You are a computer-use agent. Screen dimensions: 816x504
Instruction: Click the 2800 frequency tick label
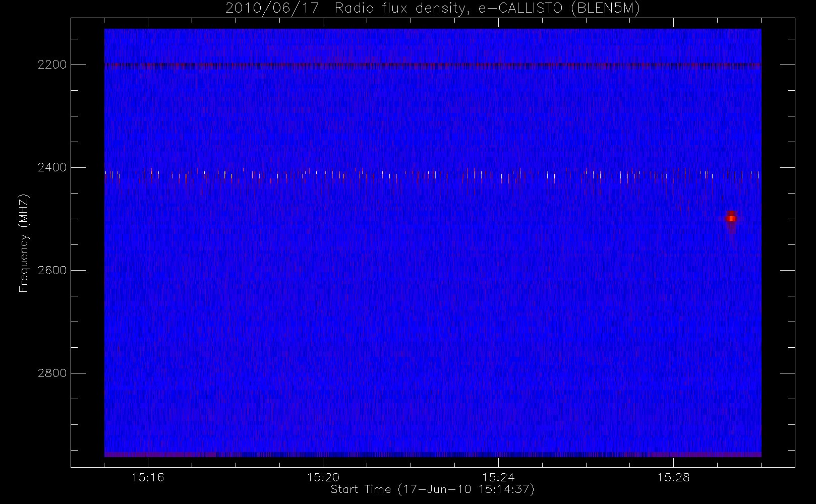[52, 373]
